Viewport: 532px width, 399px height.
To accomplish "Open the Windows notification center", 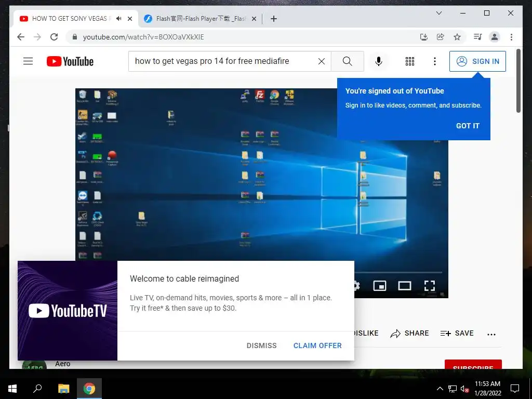I will 515,389.
